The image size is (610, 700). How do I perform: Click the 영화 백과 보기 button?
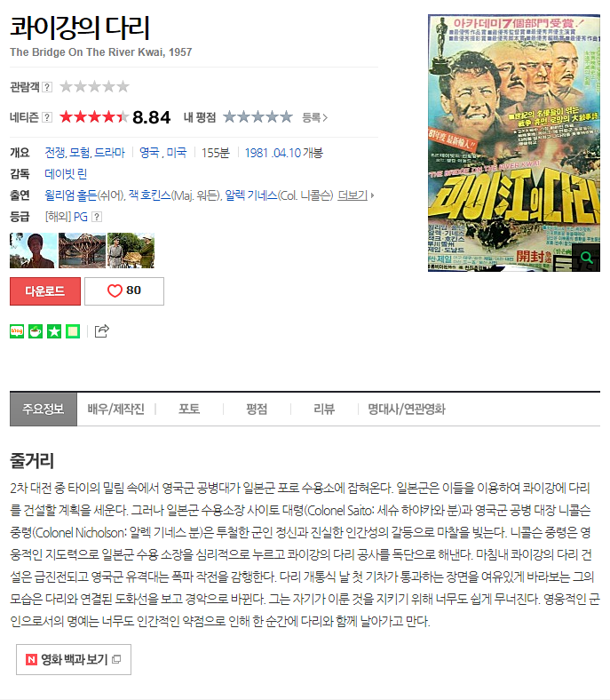tap(74, 659)
